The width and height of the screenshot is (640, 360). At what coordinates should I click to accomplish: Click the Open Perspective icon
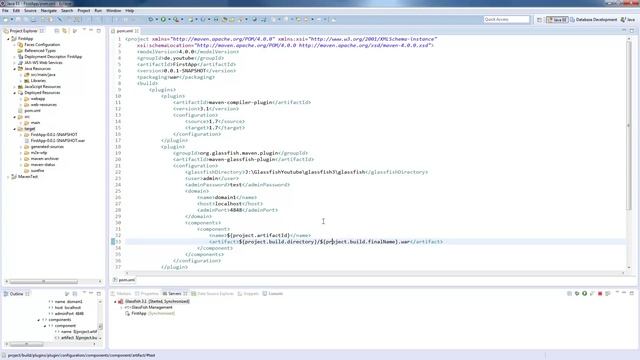(x=539, y=20)
